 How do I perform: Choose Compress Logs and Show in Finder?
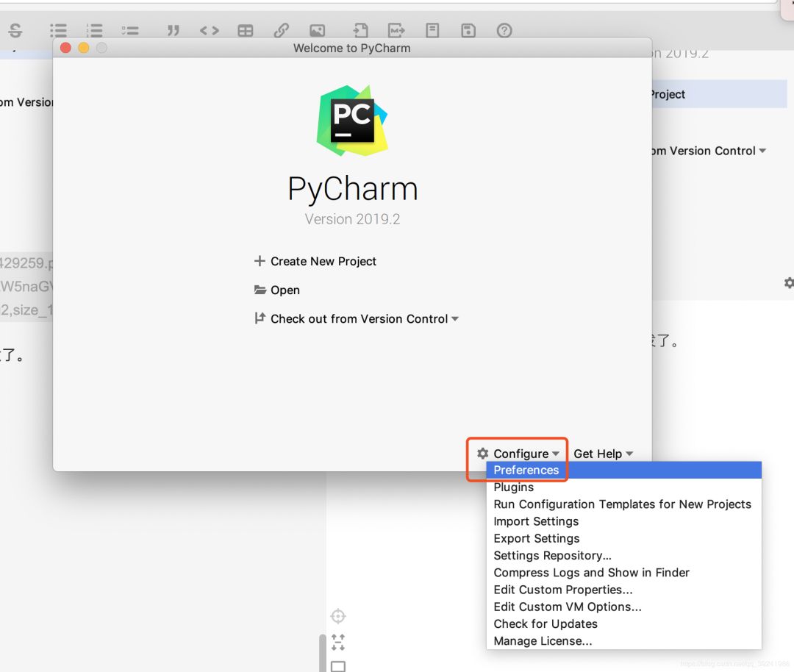click(x=624, y=573)
